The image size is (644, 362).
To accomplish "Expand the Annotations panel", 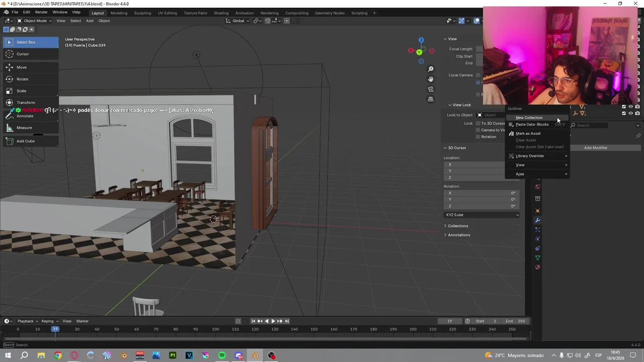I will [x=459, y=235].
